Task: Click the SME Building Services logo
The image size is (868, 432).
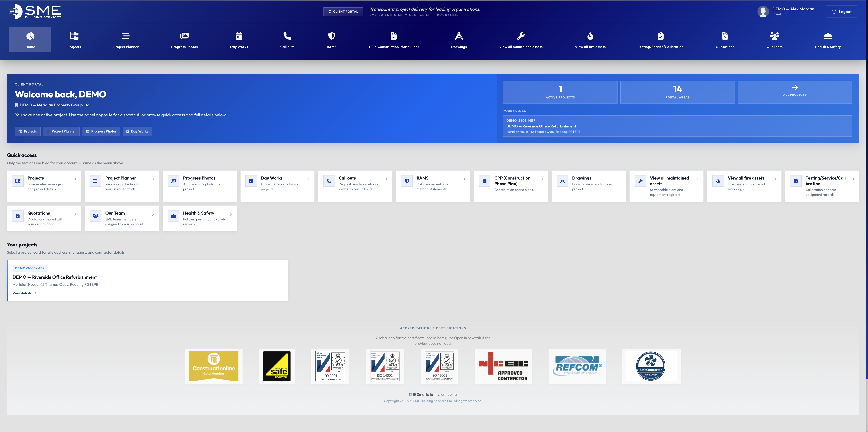Action: tap(35, 11)
